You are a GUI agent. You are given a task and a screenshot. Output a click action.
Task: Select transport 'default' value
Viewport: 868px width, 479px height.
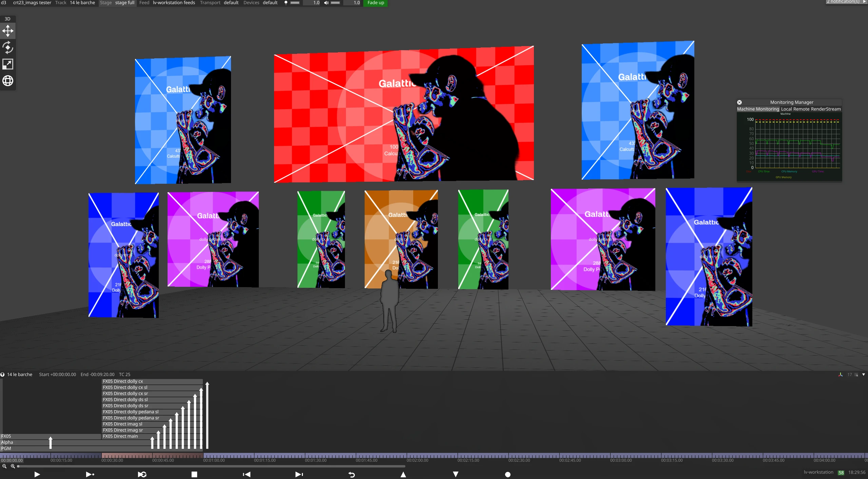(x=231, y=3)
